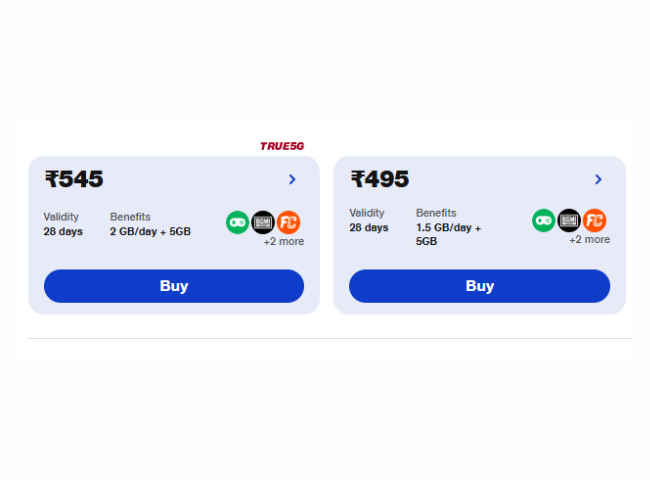Click the TRUE5G badge above ₹545 plan

[x=282, y=146]
